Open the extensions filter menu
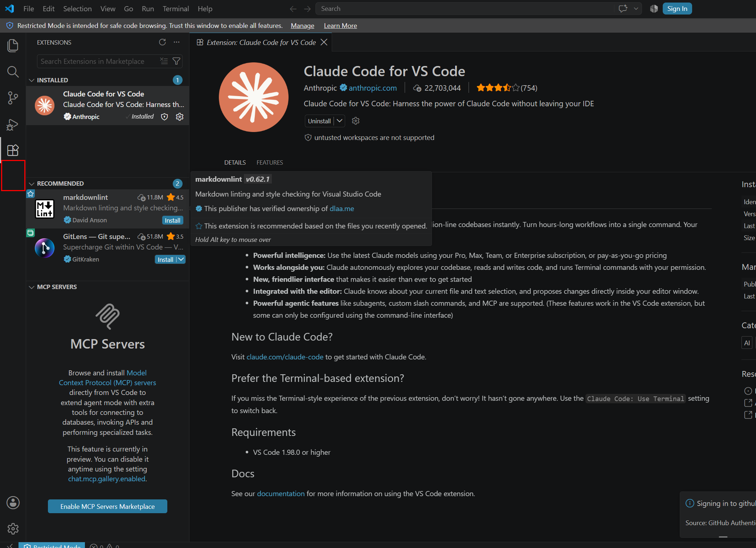756x548 pixels. point(176,61)
